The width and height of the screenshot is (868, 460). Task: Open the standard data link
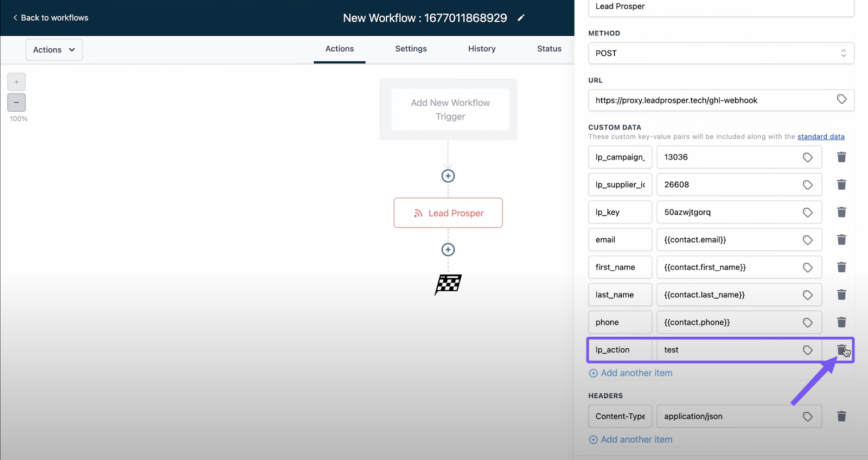point(821,137)
